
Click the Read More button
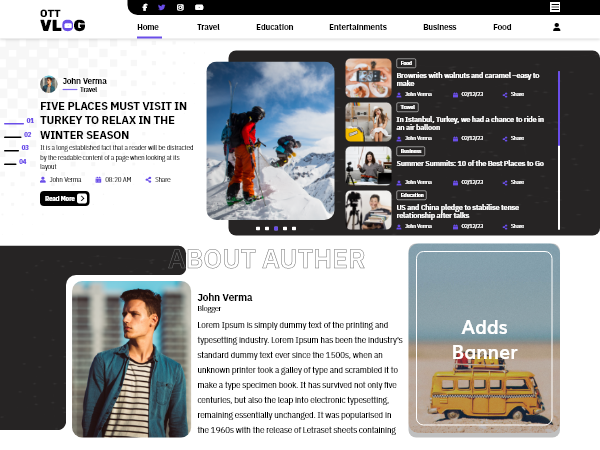tap(65, 198)
